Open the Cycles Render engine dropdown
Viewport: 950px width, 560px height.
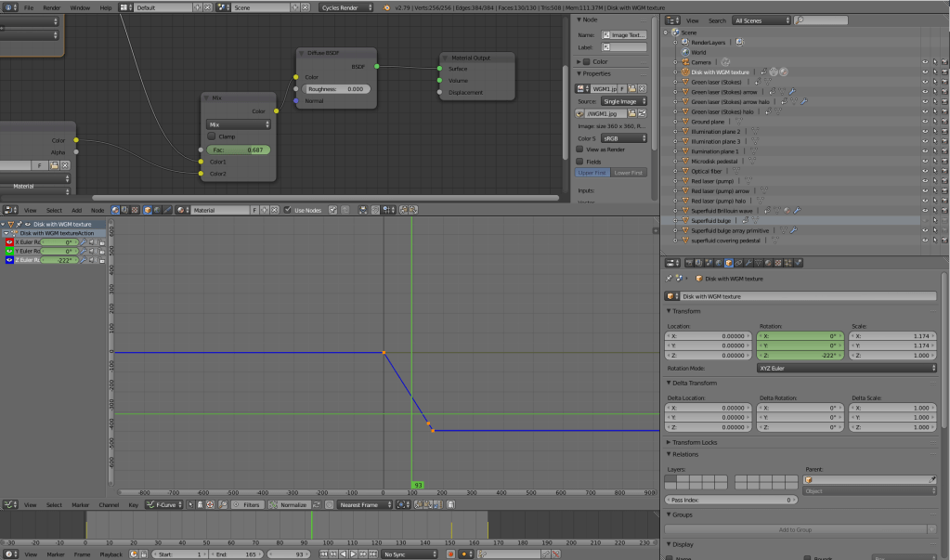[345, 7]
